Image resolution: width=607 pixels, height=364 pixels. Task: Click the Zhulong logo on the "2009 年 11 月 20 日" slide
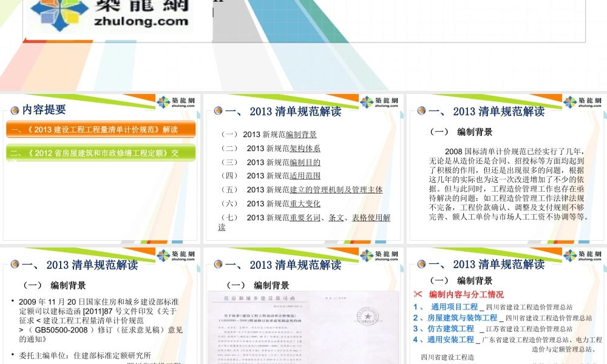pos(176,255)
